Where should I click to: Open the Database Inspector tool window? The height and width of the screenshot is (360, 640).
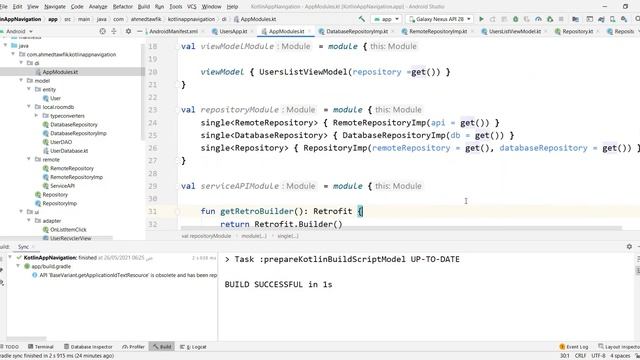88,347
